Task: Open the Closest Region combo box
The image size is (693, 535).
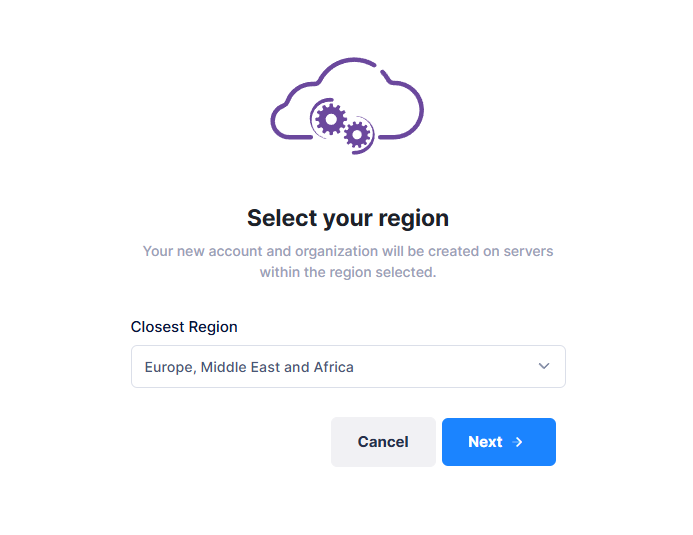Action: (348, 366)
